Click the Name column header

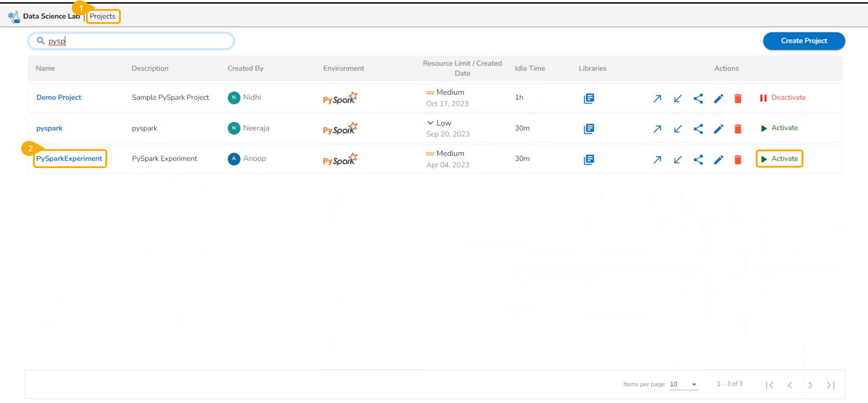(45, 68)
